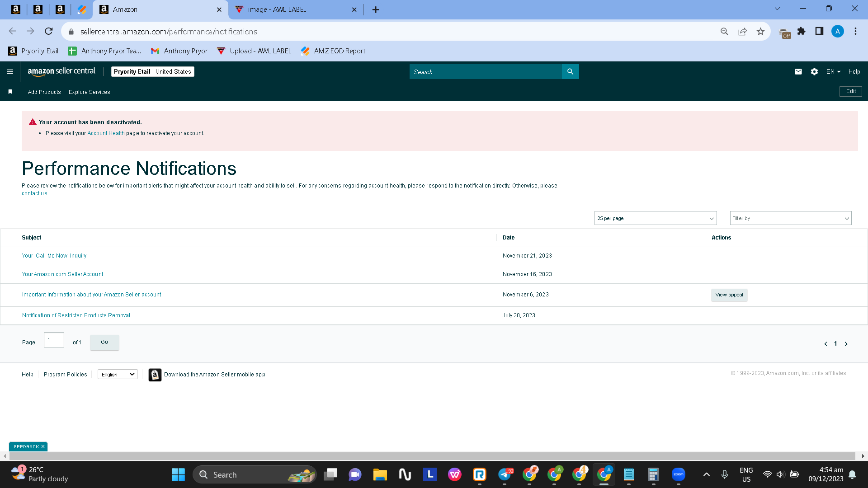868x488 pixels.
Task: Expand the EN language dropdown
Action: click(x=833, y=72)
